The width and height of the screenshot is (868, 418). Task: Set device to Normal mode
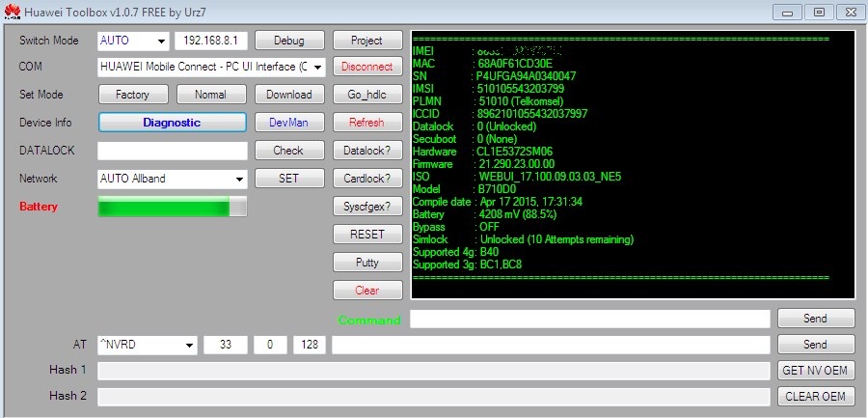(x=211, y=95)
